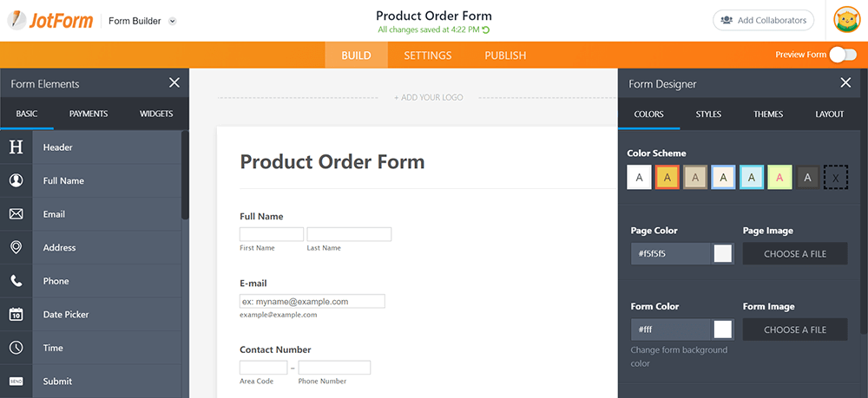Viewport: 868px width, 398px height.
Task: Click the Page Color swatch box
Action: [723, 254]
